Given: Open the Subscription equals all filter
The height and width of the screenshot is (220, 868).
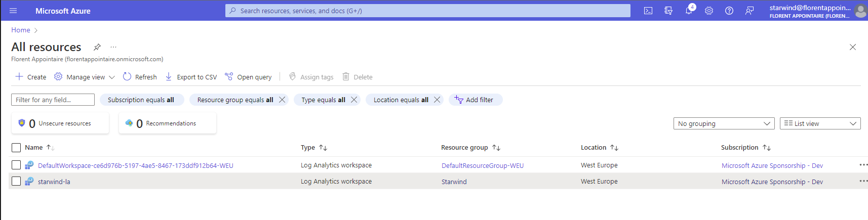Looking at the screenshot, I should pos(141,100).
